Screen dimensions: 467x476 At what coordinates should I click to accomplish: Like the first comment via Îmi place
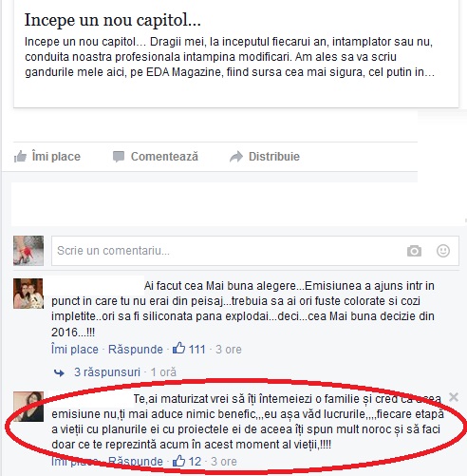pyautogui.click(x=75, y=350)
